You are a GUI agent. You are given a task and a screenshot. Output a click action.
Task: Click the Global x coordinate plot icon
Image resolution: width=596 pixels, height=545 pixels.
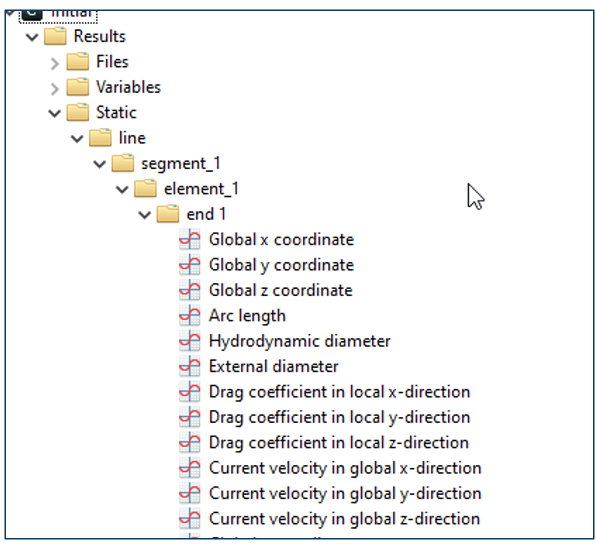[x=190, y=239]
